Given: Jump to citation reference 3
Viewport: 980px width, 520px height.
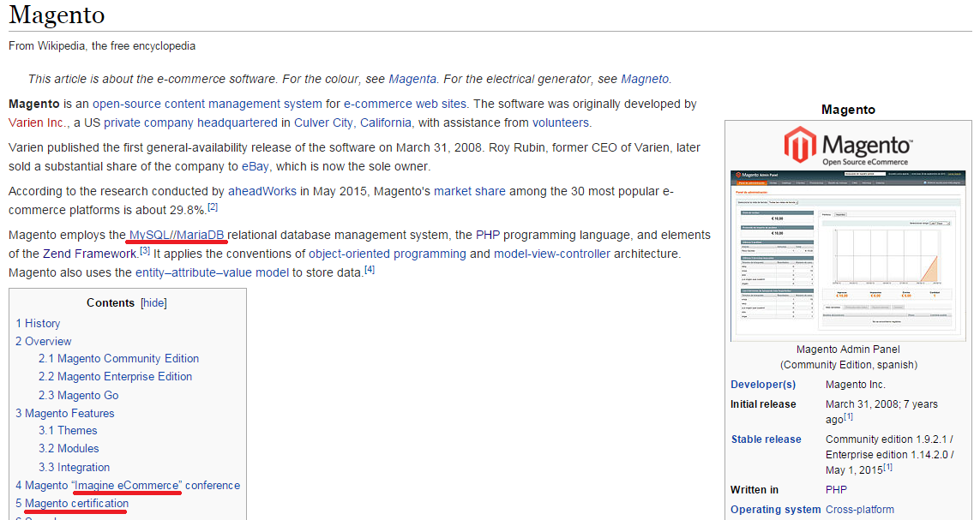Looking at the screenshot, I should [145, 250].
